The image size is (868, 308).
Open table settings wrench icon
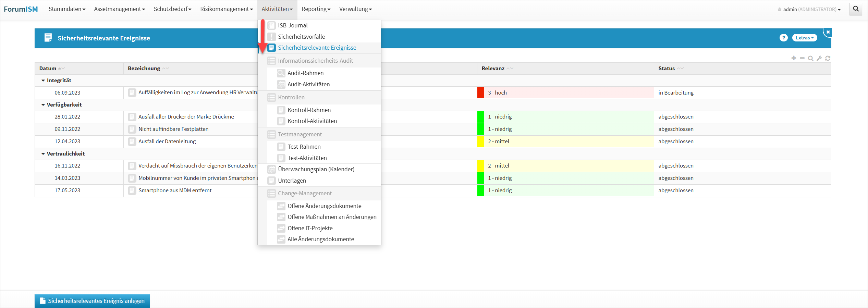click(819, 58)
